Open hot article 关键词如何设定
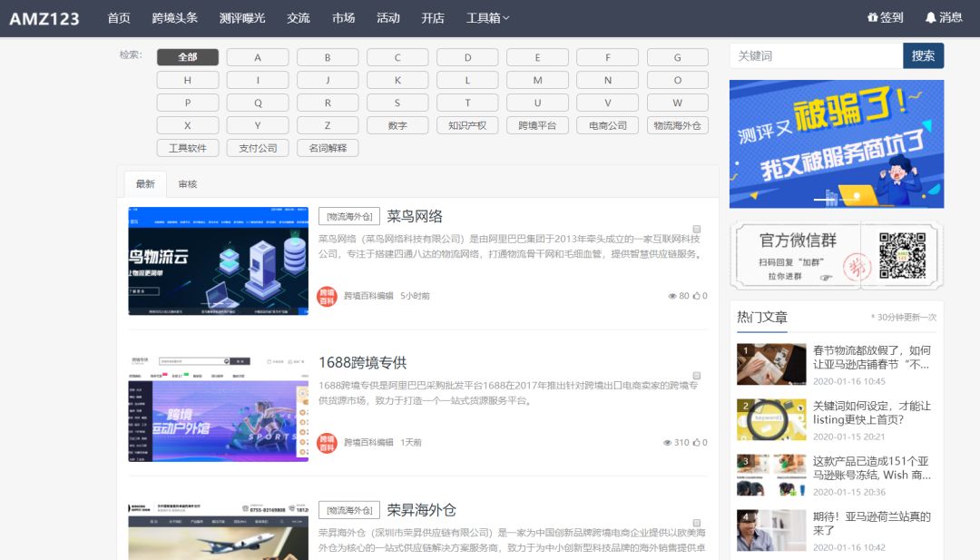This screenshot has height=560, width=980. click(871, 412)
